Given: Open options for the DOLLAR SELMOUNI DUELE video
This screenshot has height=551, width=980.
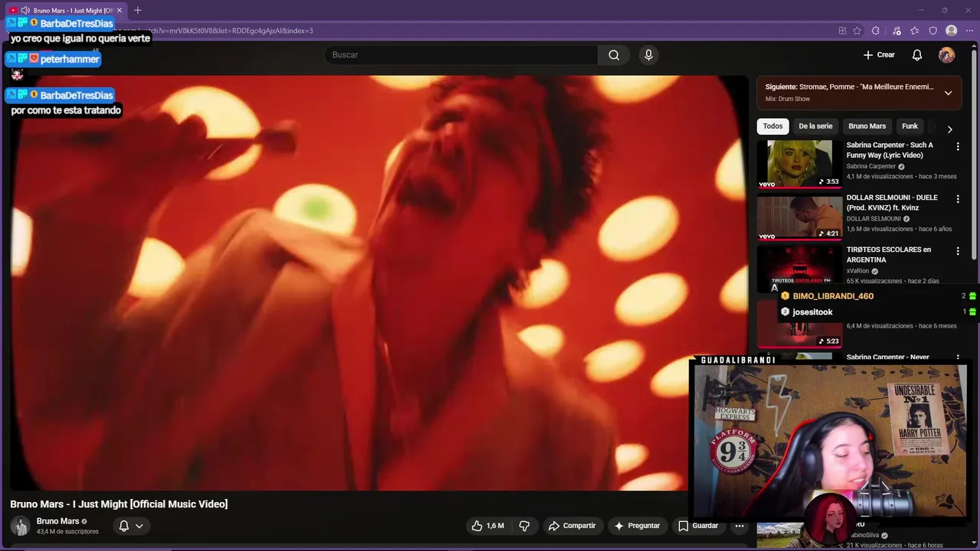Looking at the screenshot, I should 957,199.
